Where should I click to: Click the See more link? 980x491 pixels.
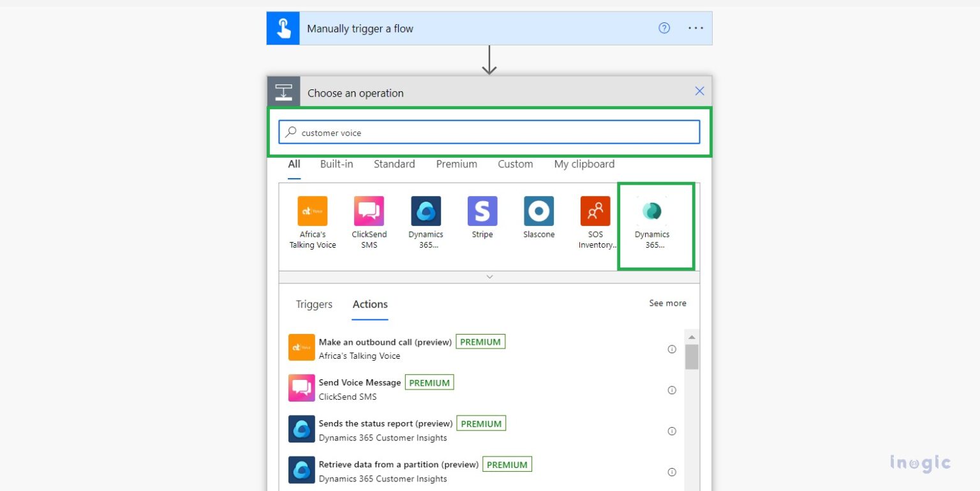(667, 303)
